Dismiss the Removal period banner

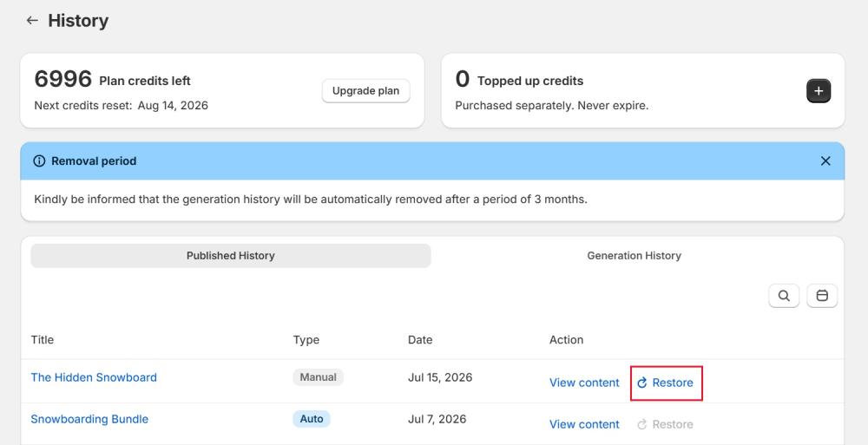[825, 161]
